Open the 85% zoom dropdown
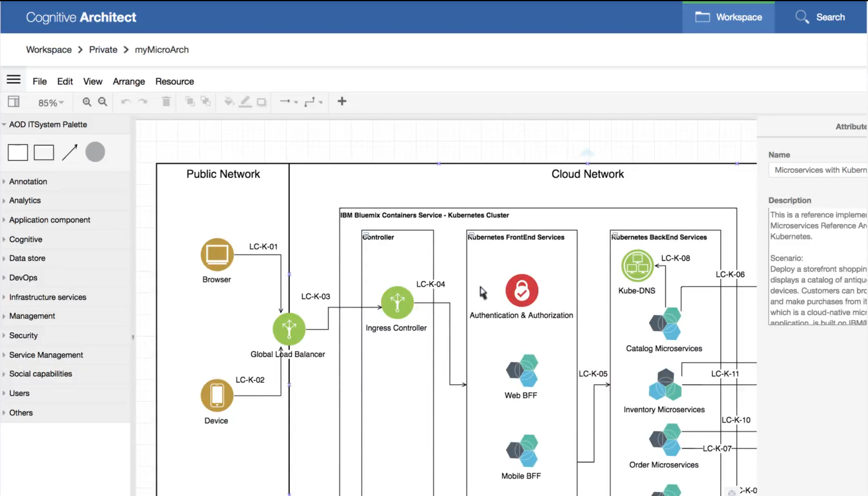This screenshot has height=496, width=868. [x=51, y=103]
